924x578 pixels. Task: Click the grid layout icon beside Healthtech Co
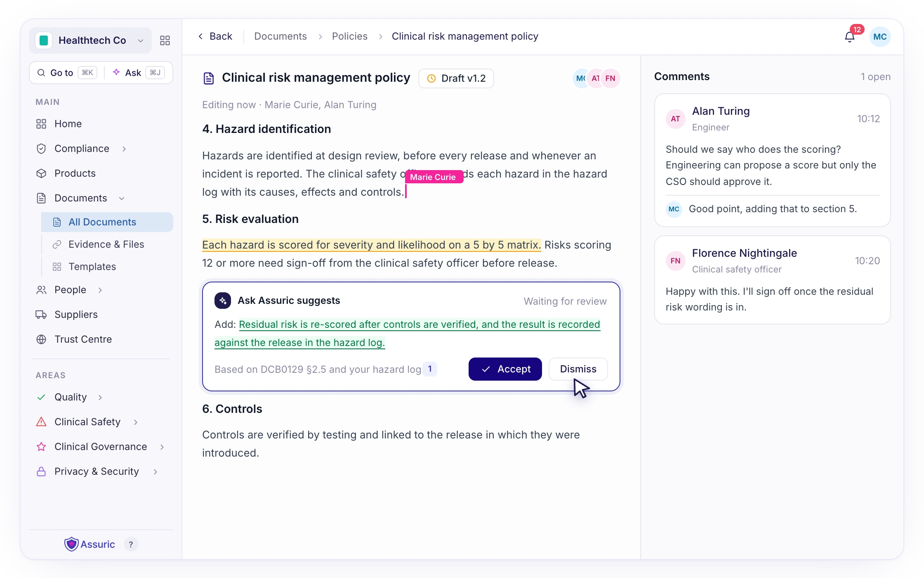tap(165, 40)
